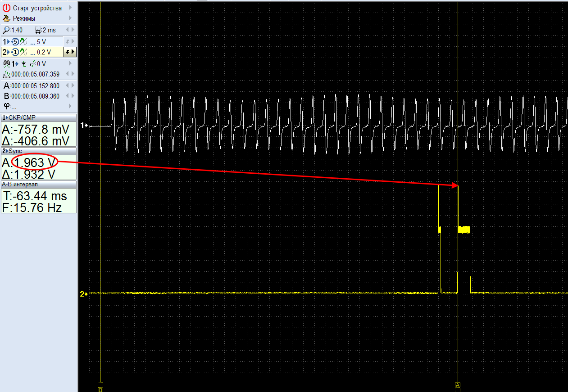Click channel 1 waveform coupling icon

24,41
